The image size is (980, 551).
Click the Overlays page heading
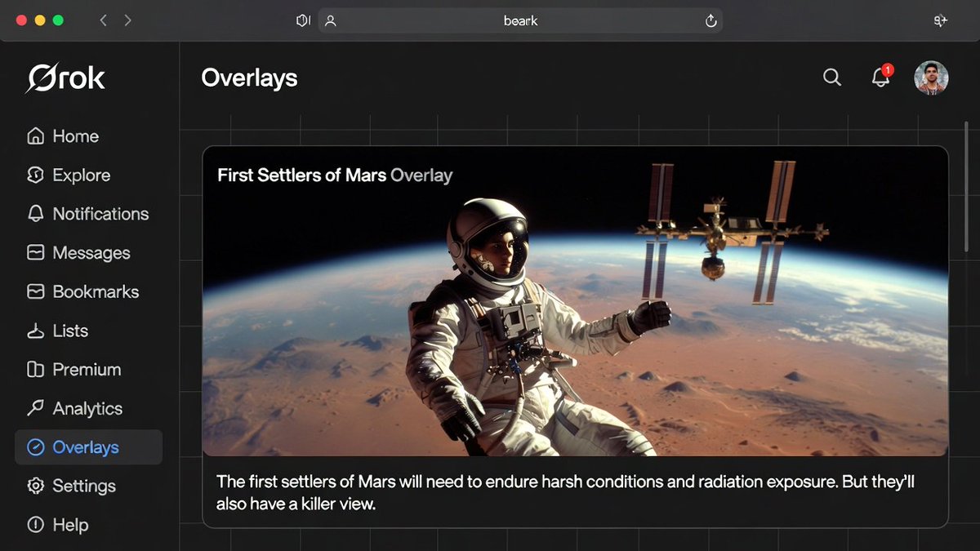[x=249, y=78]
